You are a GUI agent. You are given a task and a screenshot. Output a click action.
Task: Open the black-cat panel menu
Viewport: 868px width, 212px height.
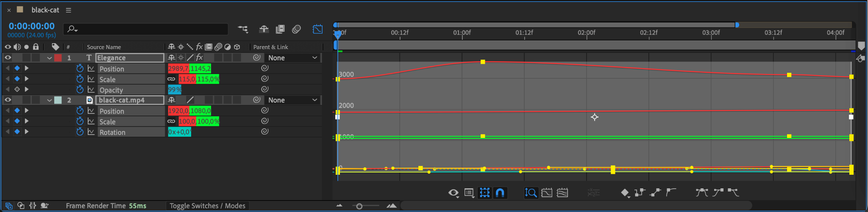pos(68,10)
